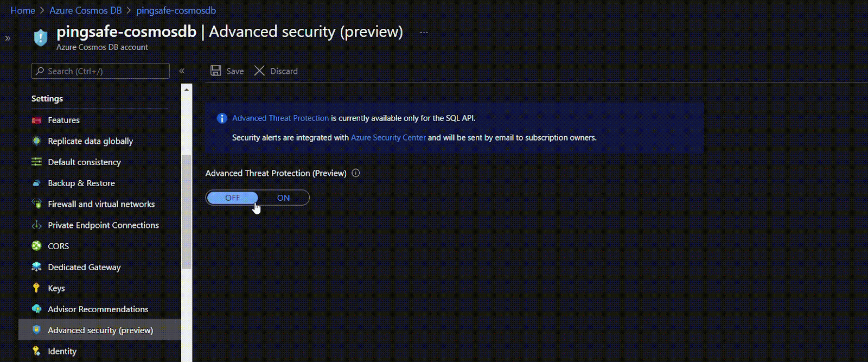868x362 pixels.
Task: Switch Advanced Threat Protection to ON
Action: (283, 198)
